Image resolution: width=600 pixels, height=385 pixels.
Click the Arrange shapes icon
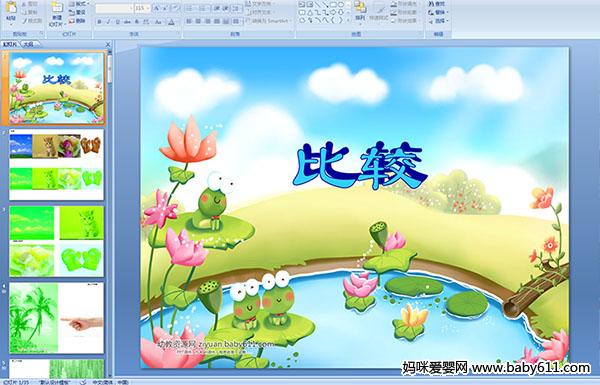(x=360, y=7)
